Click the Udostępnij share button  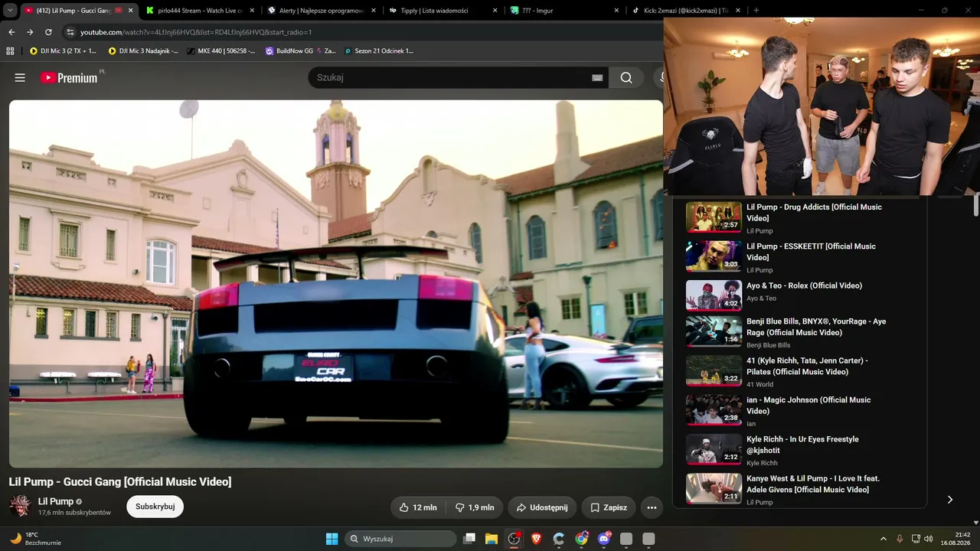(542, 507)
